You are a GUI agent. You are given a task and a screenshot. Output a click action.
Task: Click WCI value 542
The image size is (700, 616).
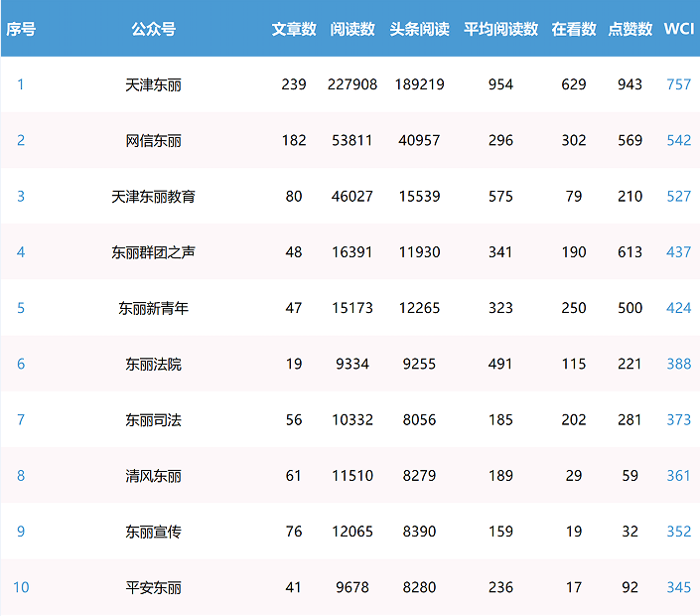pyautogui.click(x=679, y=140)
